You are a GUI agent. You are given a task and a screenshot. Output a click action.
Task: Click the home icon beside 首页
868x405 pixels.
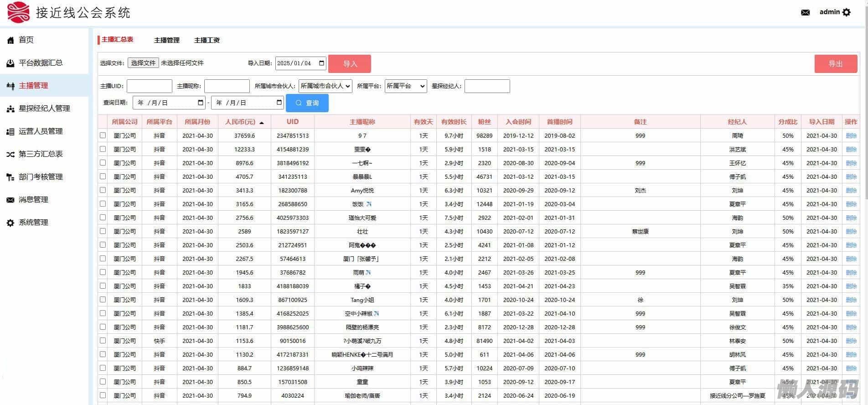10,41
